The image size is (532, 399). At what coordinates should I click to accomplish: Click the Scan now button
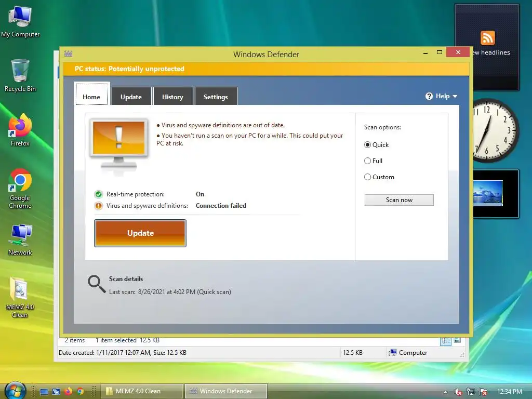pos(399,200)
